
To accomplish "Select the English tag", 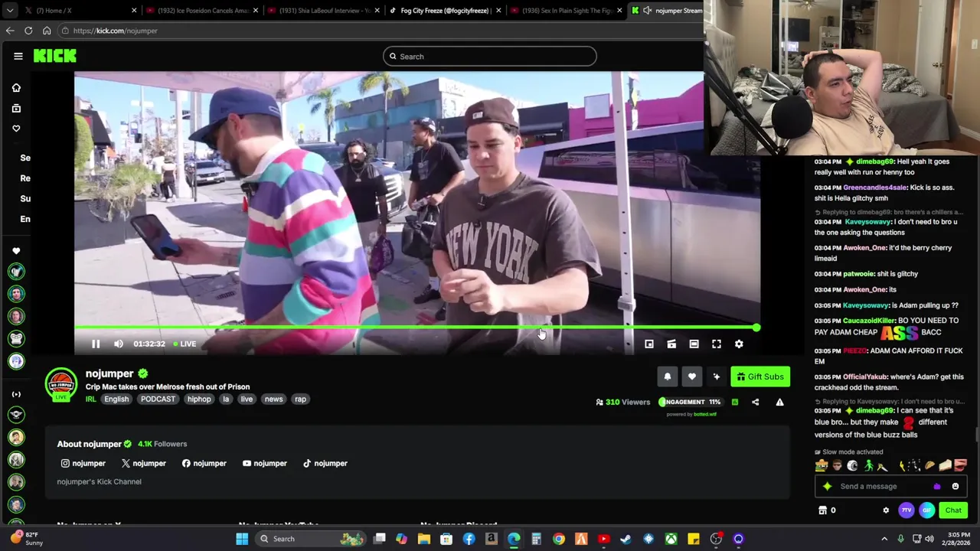I will click(116, 399).
